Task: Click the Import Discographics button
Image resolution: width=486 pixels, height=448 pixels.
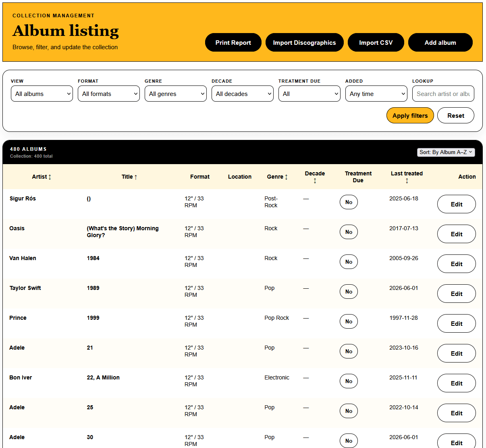Action: coord(305,42)
